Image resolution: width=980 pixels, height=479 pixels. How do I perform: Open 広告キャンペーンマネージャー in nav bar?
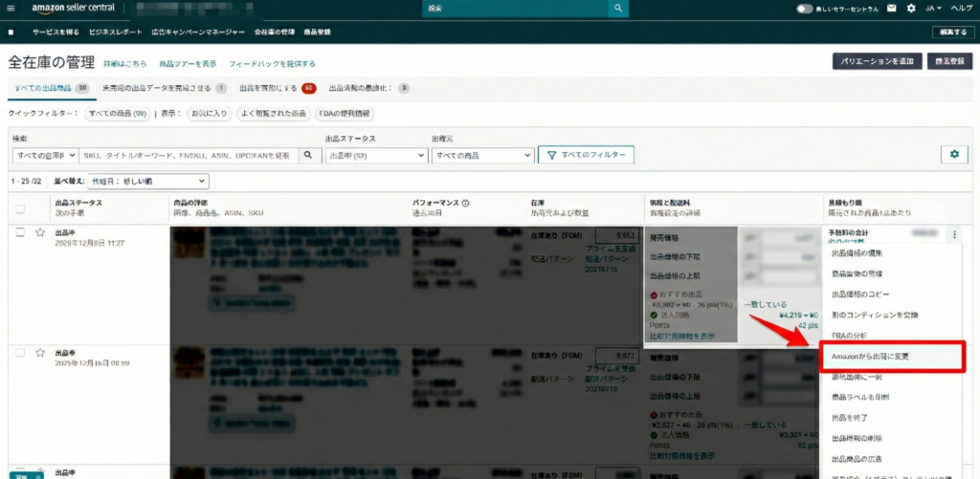198,32
